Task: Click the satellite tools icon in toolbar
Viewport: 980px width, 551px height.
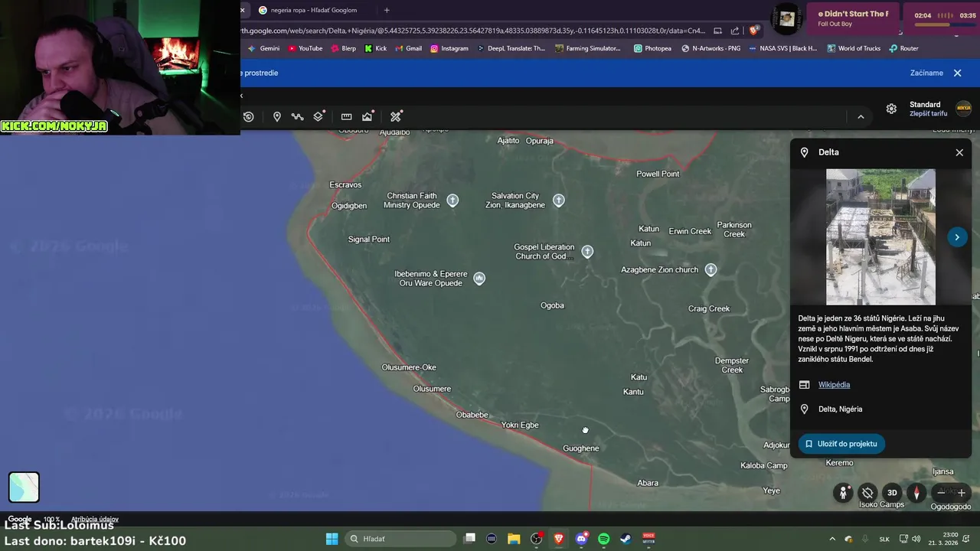Action: (396, 116)
